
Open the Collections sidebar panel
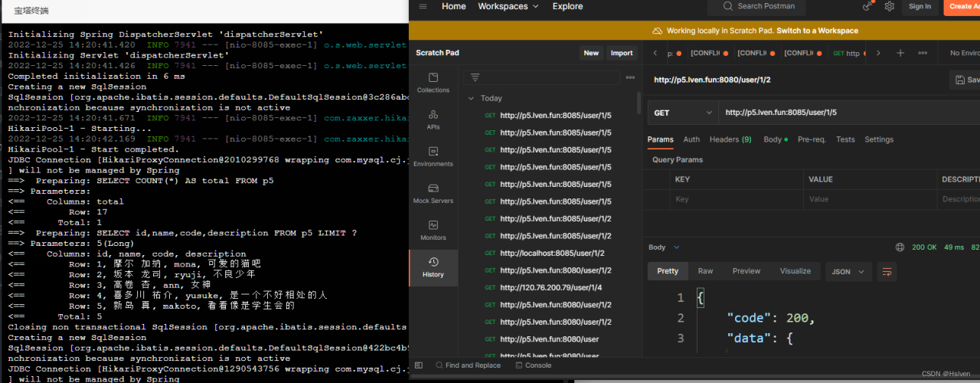pyautogui.click(x=433, y=83)
